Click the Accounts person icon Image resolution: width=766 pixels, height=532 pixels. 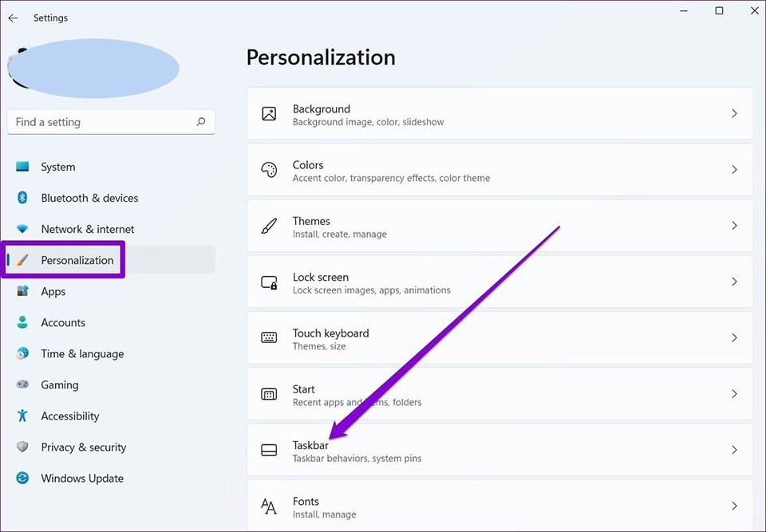[x=22, y=322]
